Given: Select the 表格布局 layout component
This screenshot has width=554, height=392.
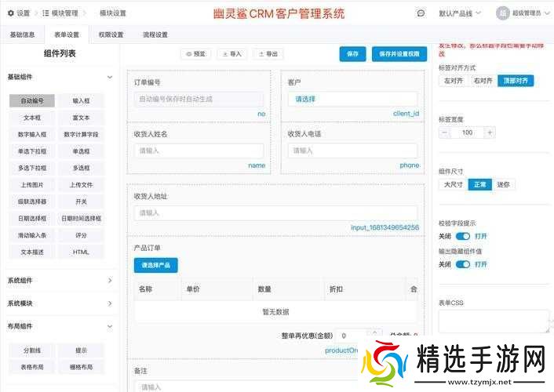Looking at the screenshot, I should click(x=32, y=367).
